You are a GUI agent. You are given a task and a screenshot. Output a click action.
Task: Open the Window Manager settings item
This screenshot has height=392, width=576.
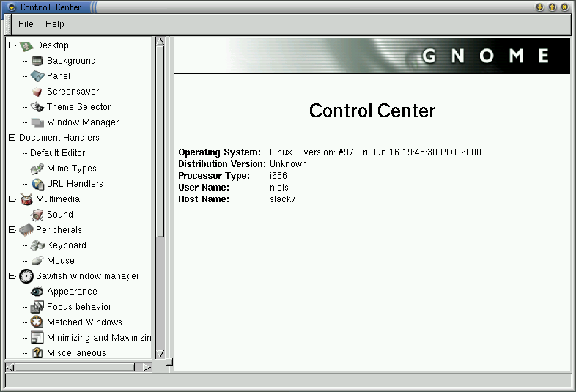tap(82, 122)
